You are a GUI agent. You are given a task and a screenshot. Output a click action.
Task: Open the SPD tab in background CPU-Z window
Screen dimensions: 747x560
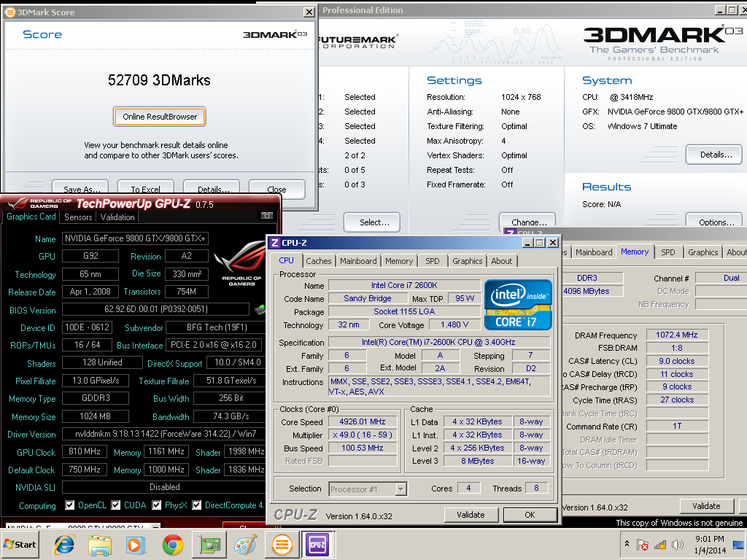[668, 252]
